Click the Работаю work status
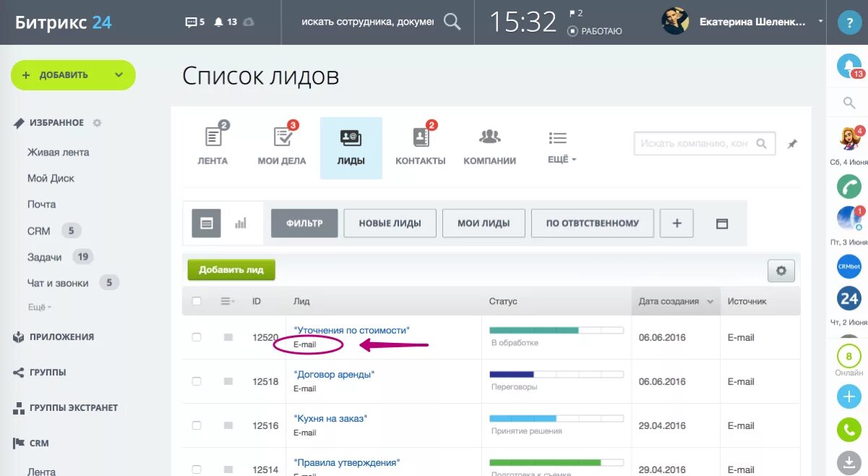The image size is (868, 476). pos(595,30)
